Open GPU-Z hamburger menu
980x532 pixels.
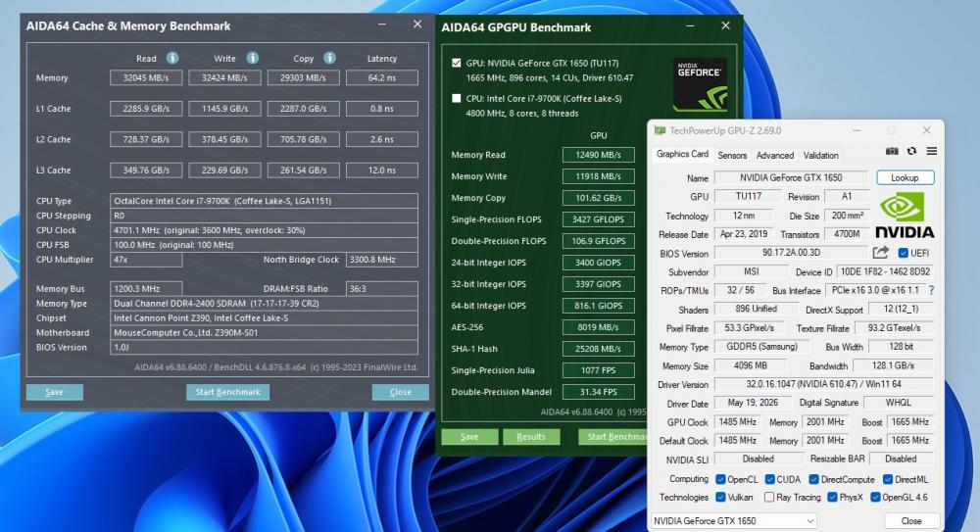(931, 151)
